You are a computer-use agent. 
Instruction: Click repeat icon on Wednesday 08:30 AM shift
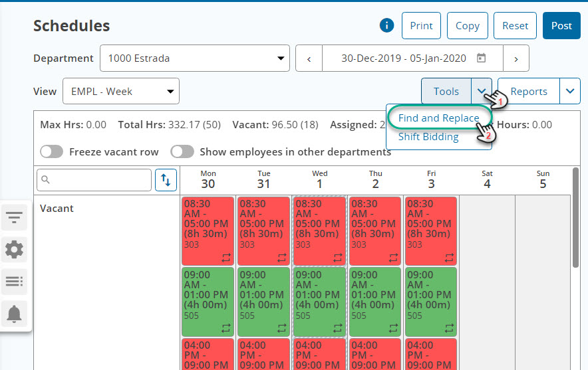tap(338, 258)
